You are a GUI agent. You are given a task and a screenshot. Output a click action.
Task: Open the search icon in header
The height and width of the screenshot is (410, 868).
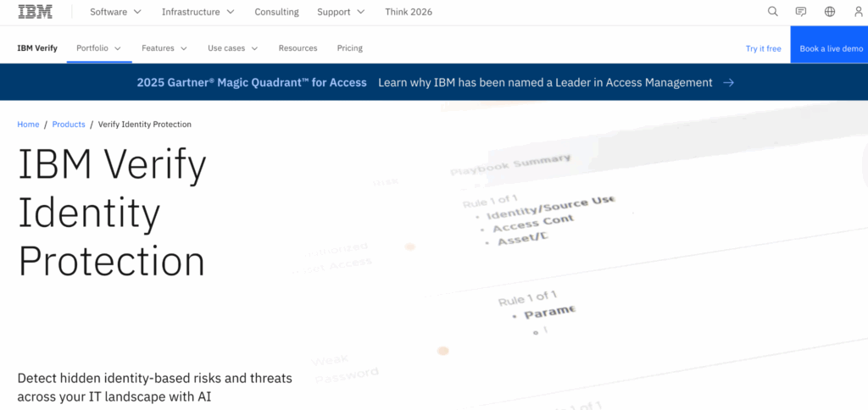point(773,12)
